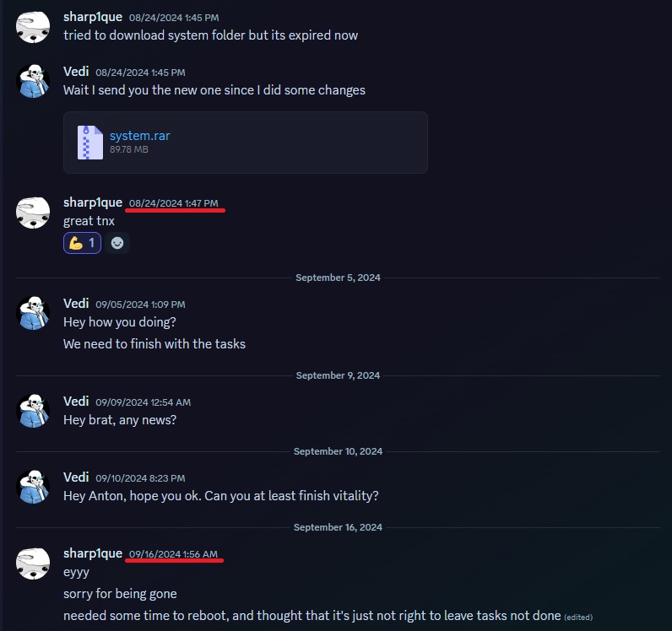Click the 08/24/2024 1:47 PM timestamp
This screenshot has height=631, width=672.
coord(174,203)
